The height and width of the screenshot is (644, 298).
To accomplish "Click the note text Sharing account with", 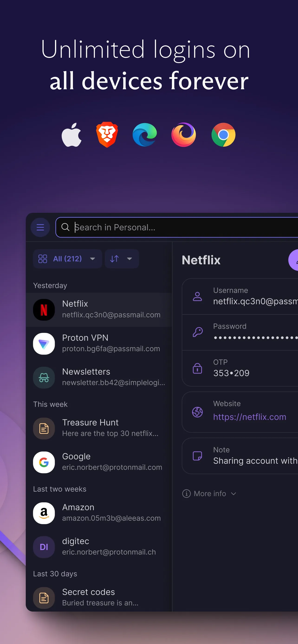I will click(255, 461).
